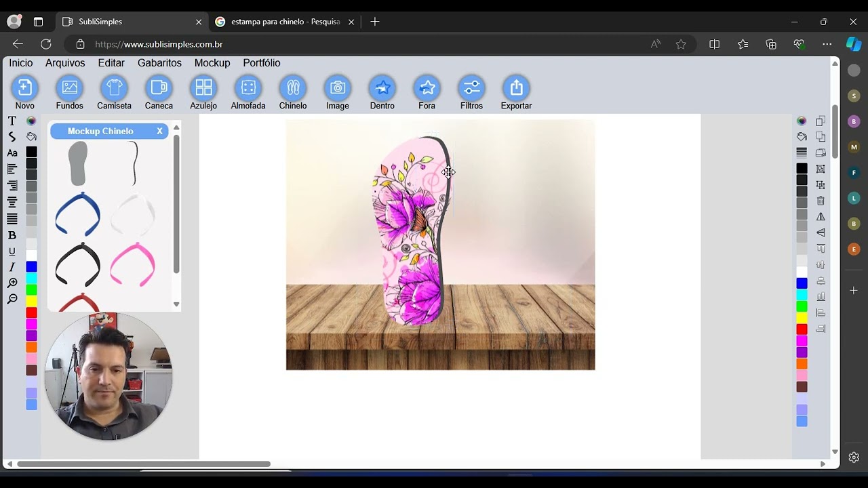Click the browser address bar URL
The width and height of the screenshot is (868, 488).
point(159,44)
